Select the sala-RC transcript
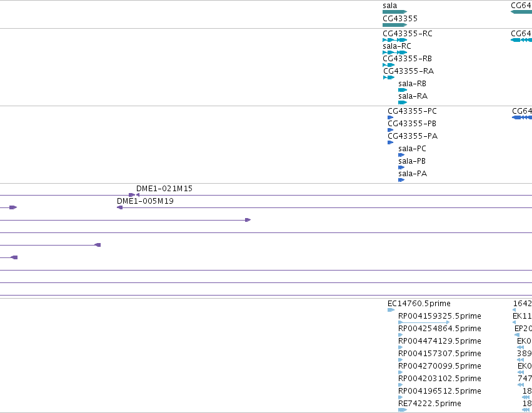532x413 pixels. (396, 46)
